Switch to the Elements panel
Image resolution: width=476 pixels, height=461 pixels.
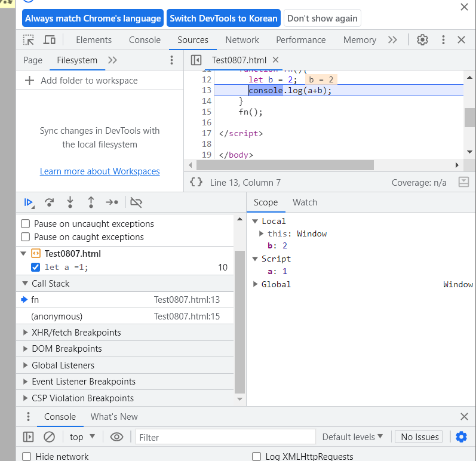(x=94, y=40)
